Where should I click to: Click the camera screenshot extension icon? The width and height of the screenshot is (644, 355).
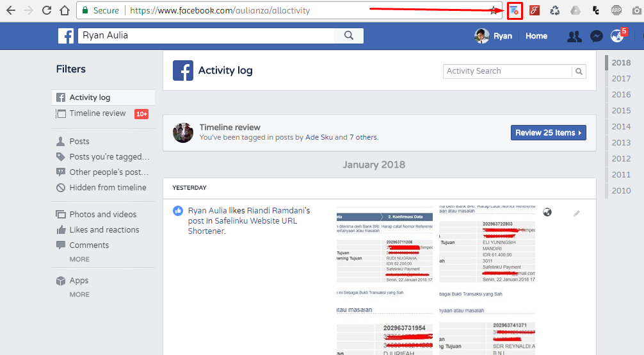[x=636, y=11]
